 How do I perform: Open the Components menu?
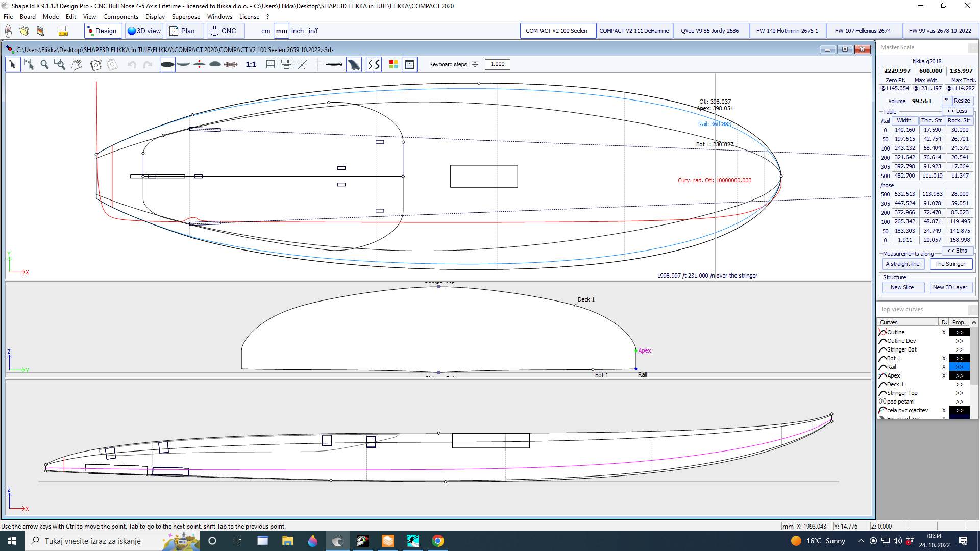tap(120, 16)
